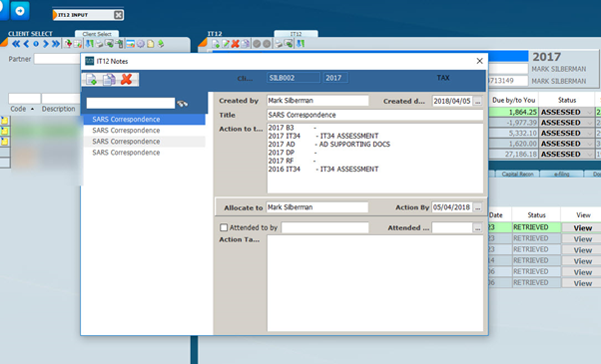Image resolution: width=601 pixels, height=364 pixels.
Task: Click the blue arrow circle button at top left
Action: coord(20,11)
